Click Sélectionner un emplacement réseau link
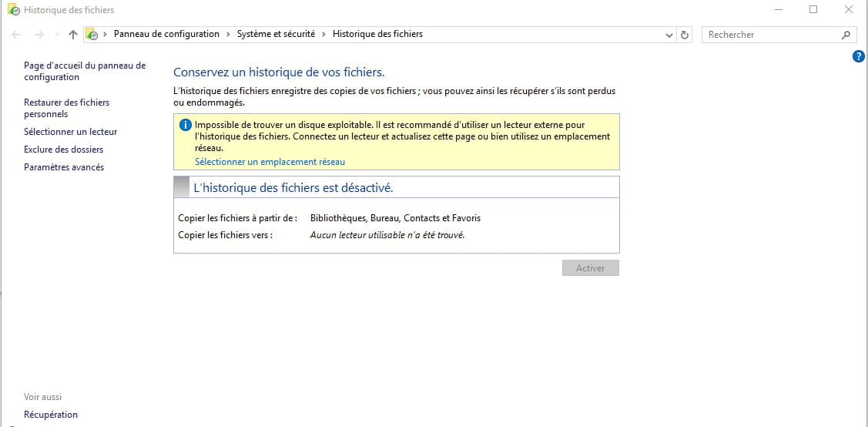Screen dimensions: 868x427 pyautogui.click(x=270, y=162)
